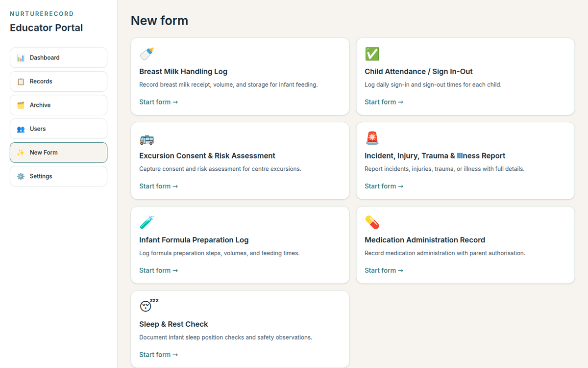Click the baby bottle icon on Breast Milk Handling Log
The width and height of the screenshot is (588, 368).
(146, 53)
